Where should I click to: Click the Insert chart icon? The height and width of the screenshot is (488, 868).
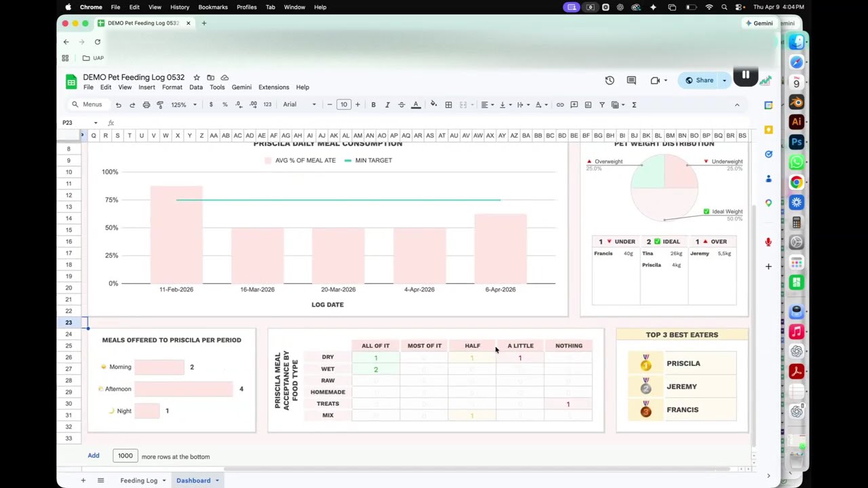pos(588,105)
